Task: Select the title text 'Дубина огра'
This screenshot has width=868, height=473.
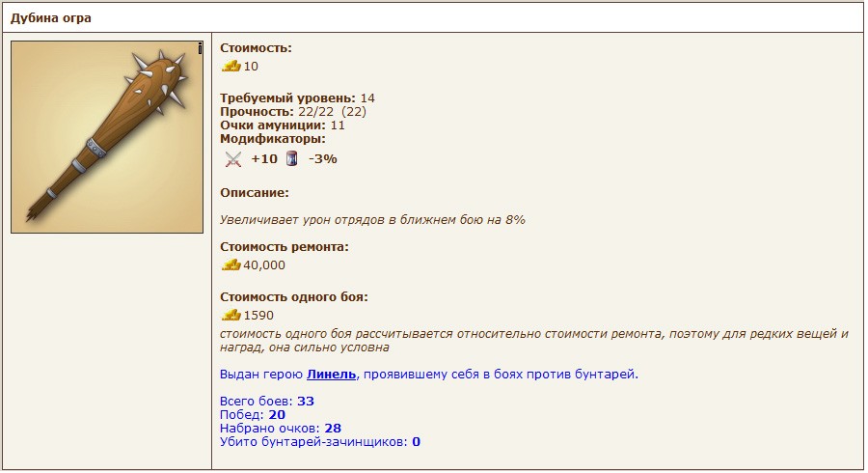Action: (x=51, y=18)
